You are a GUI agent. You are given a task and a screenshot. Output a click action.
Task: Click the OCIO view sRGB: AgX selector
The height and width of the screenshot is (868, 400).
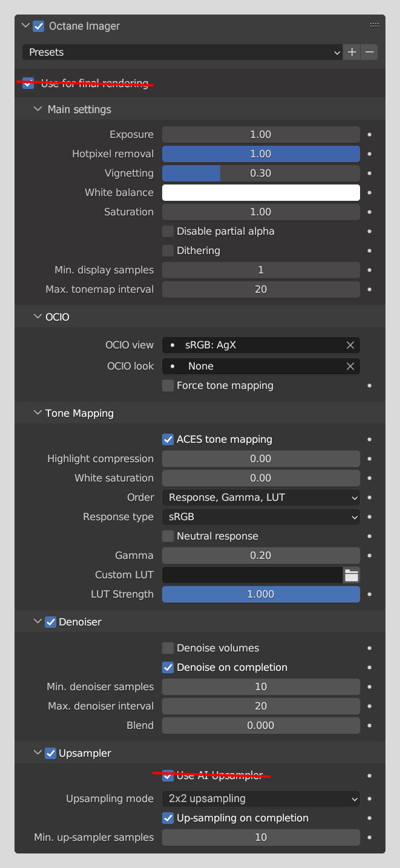(254, 345)
